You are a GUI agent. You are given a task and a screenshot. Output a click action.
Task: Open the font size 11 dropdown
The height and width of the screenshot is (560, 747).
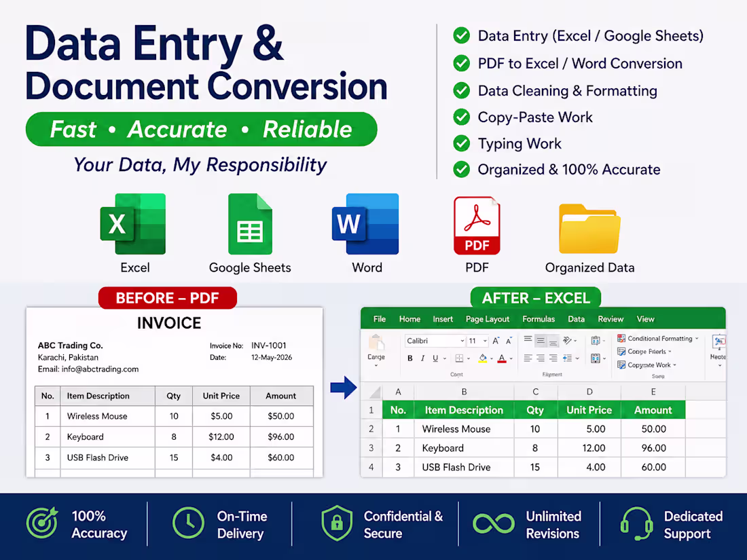(485, 341)
